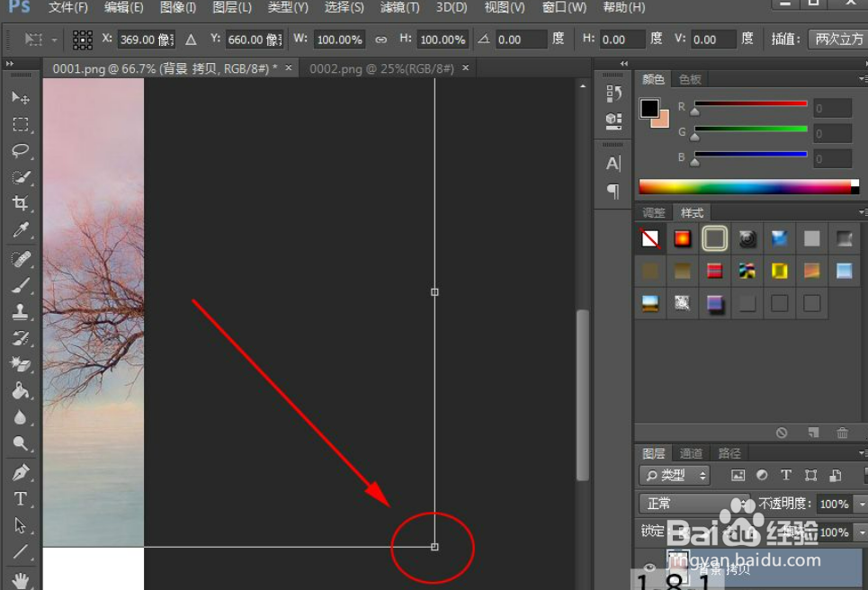Open the opacity 不透明度 slider arrow
This screenshot has width=868, height=590.
pos(862,504)
